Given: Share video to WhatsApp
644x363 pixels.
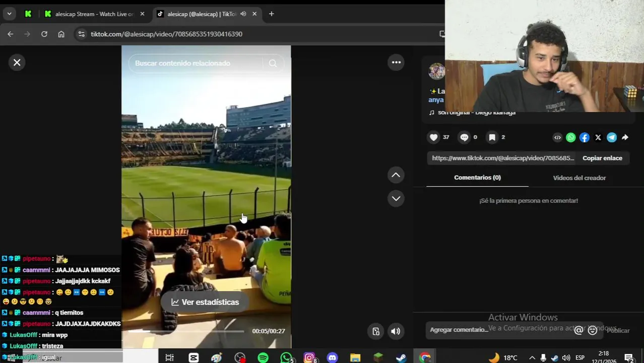Looking at the screenshot, I should click(x=571, y=137).
